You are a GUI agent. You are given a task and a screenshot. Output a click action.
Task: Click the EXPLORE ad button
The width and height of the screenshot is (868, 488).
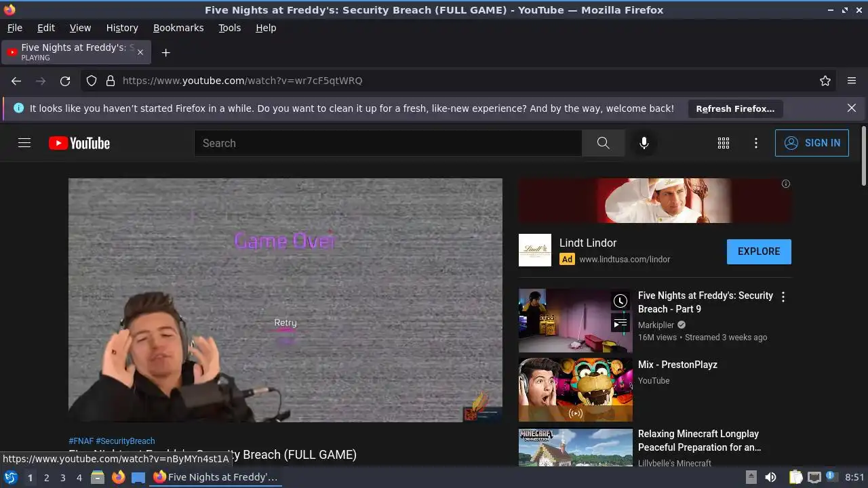point(759,251)
